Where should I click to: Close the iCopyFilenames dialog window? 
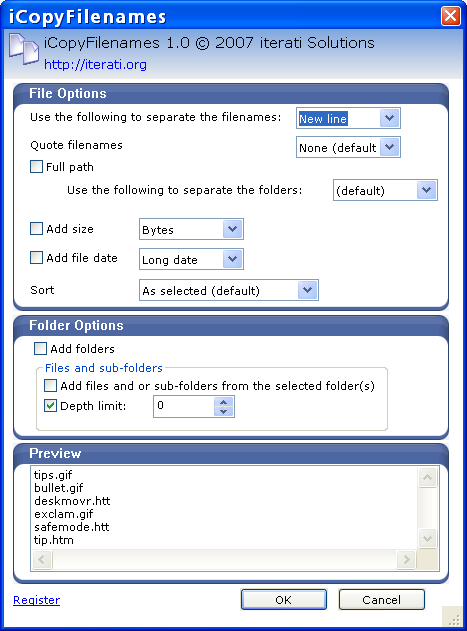click(x=450, y=16)
